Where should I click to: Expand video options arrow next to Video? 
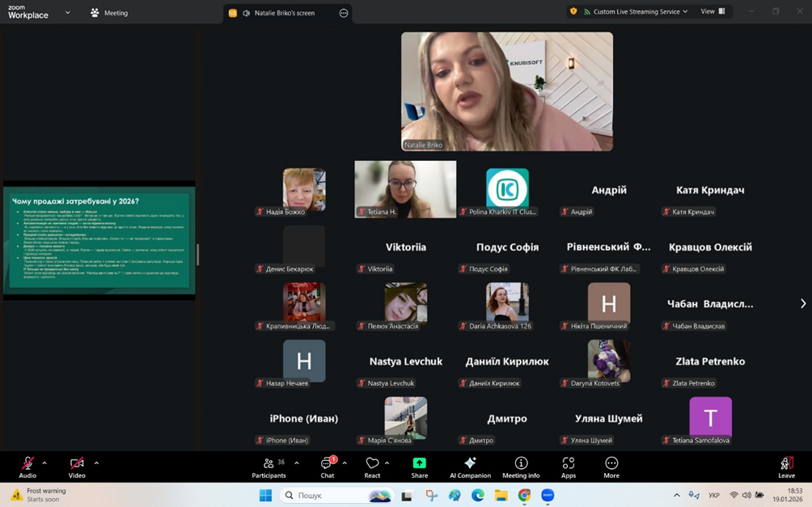96,463
